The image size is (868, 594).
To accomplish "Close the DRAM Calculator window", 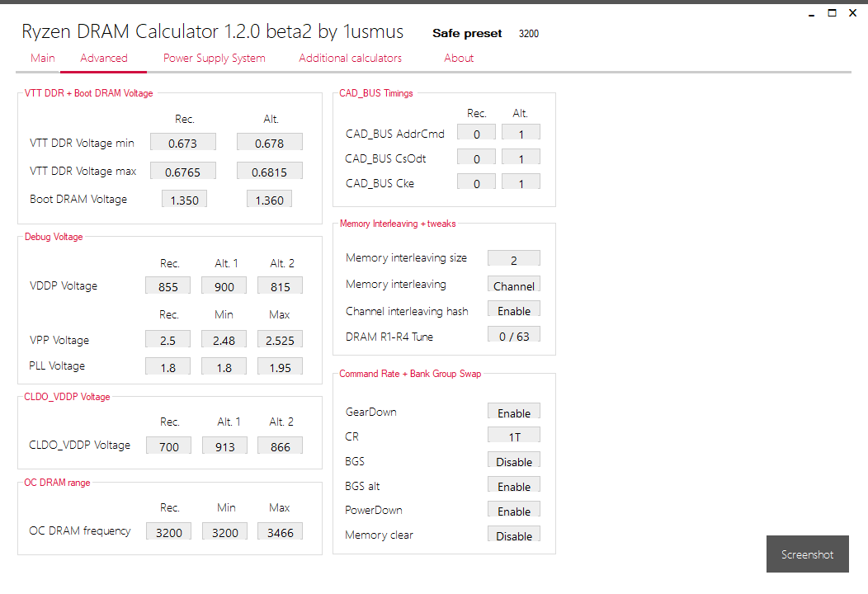I will [852, 12].
